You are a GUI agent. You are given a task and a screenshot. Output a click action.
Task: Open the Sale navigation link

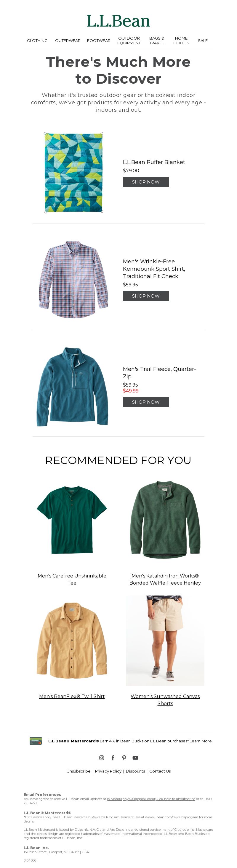click(203, 40)
